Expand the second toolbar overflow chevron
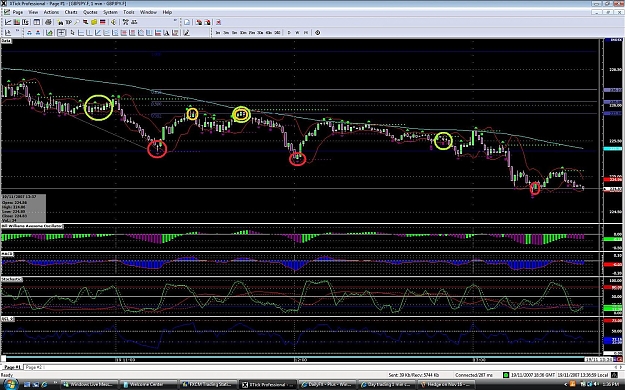The height and width of the screenshot is (390, 625). (x=18, y=30)
